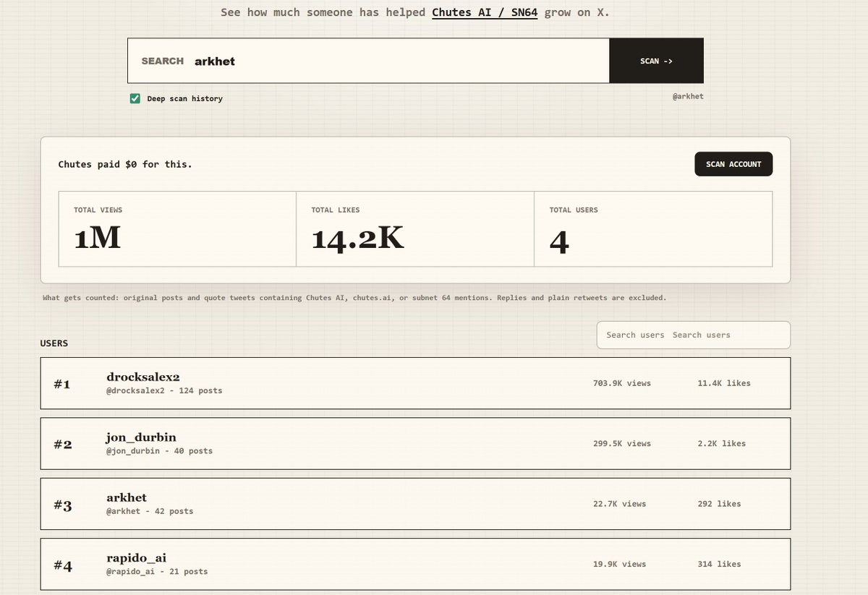The image size is (868, 595).
Task: Click the @rapido_ai - 21 posts text
Action: click(157, 571)
